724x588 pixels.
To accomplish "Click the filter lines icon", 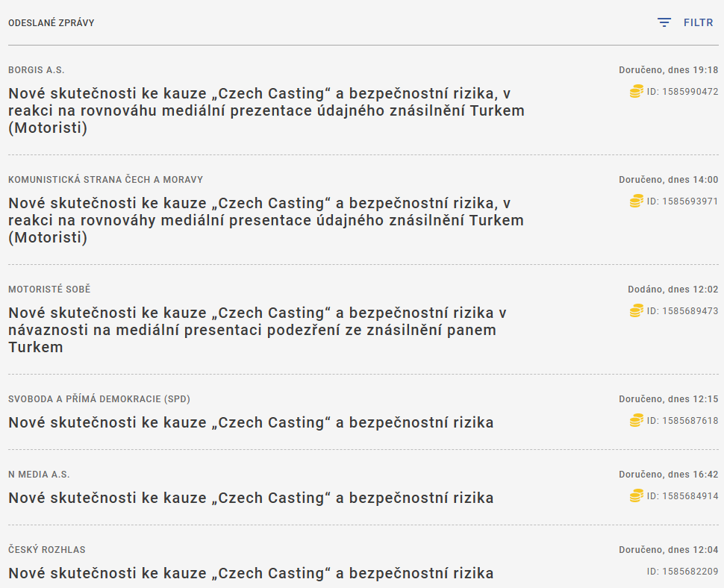I will click(x=664, y=22).
